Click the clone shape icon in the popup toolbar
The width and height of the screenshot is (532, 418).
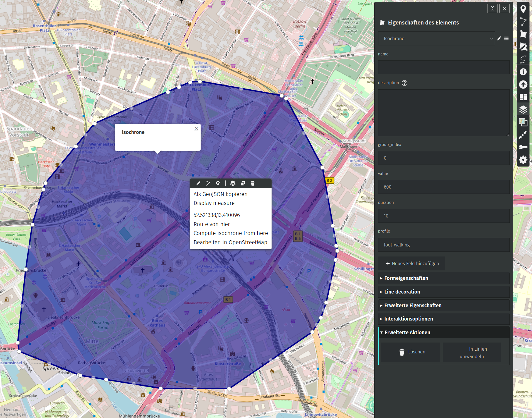coord(243,183)
